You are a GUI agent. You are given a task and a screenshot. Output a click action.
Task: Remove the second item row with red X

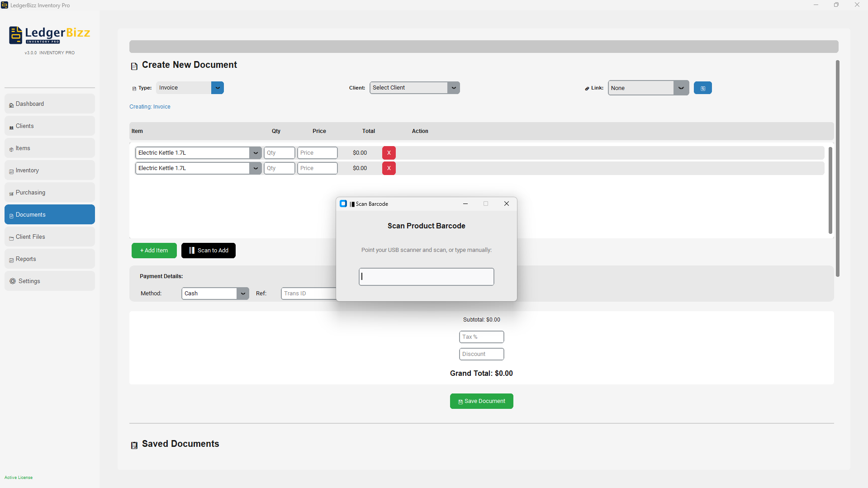(x=389, y=168)
